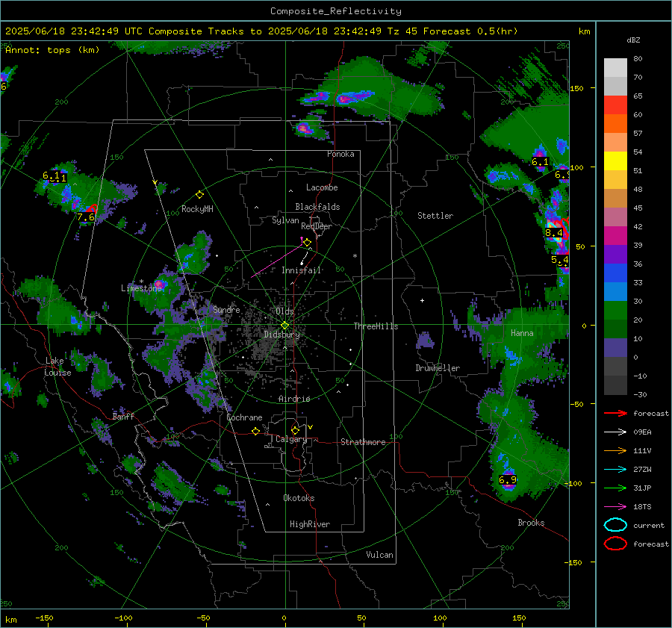The image size is (672, 628).
Task: Click the RockyMH text label
Action: point(197,209)
